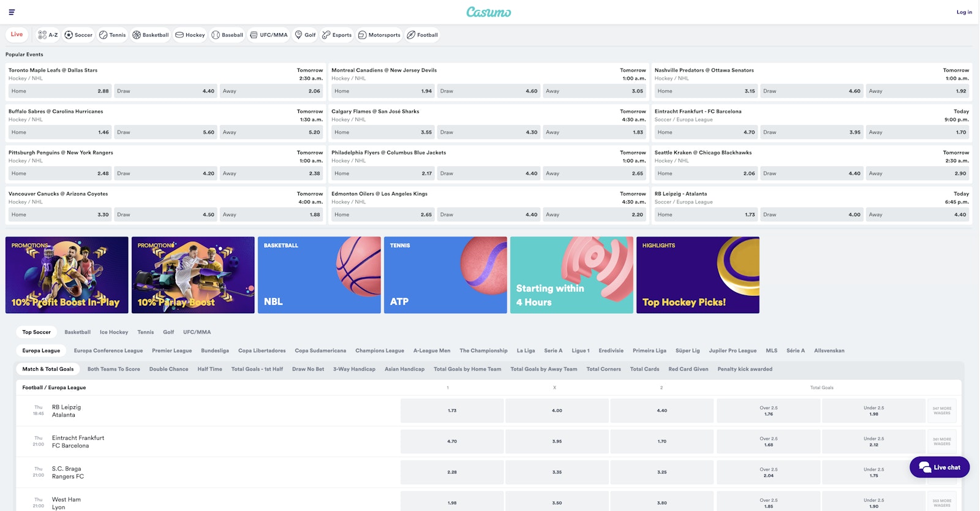Viewport: 980px width, 511px height.
Task: Select the Baseball sport icon
Action: (x=216, y=35)
